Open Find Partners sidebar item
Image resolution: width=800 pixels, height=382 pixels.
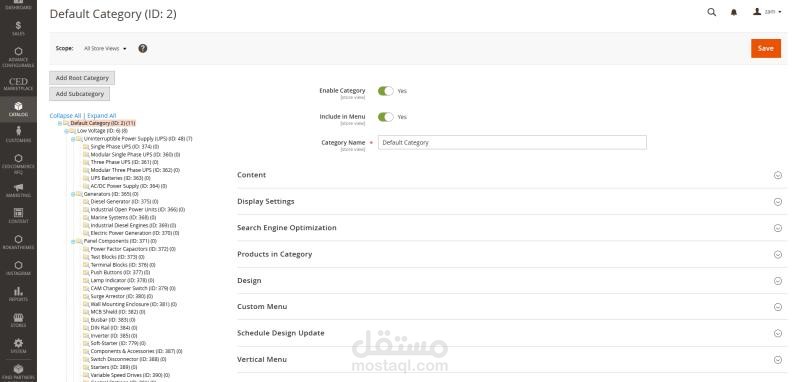point(18,372)
